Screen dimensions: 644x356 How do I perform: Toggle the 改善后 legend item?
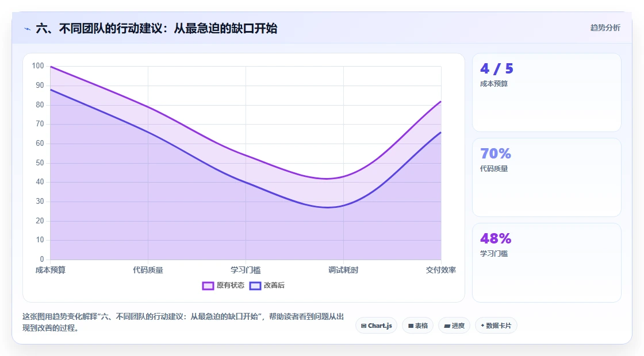tap(267, 285)
